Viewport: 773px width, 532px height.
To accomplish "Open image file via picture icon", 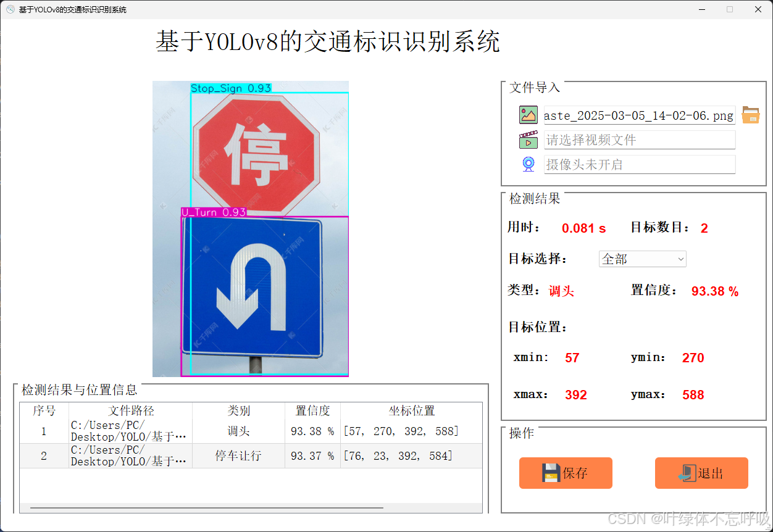I will tap(529, 115).
